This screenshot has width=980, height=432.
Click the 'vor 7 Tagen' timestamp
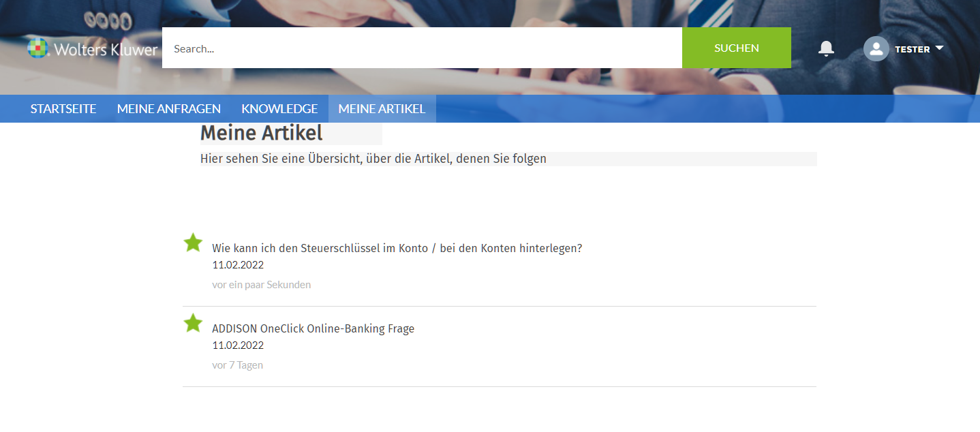[237, 365]
